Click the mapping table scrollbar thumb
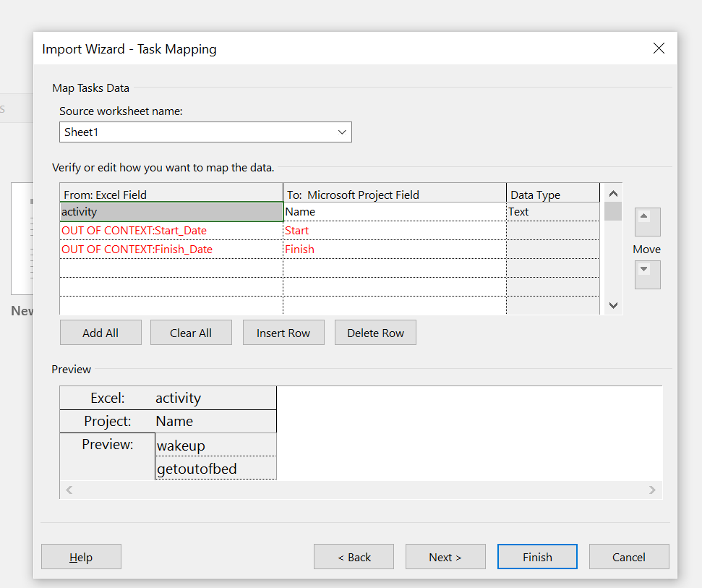Image resolution: width=702 pixels, height=588 pixels. (x=613, y=211)
